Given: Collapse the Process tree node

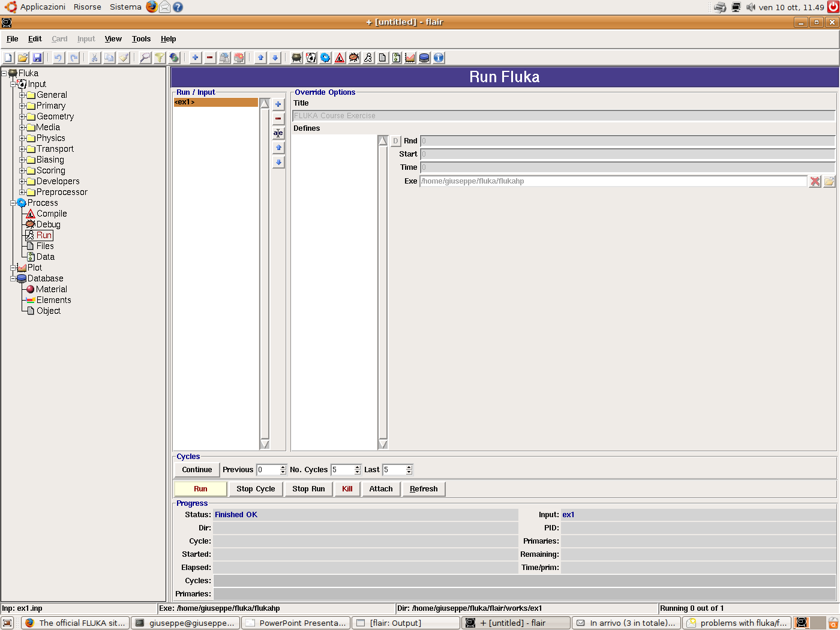Looking at the screenshot, I should coord(13,203).
